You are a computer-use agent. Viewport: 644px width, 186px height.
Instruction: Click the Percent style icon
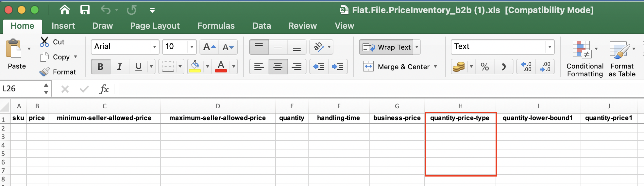pyautogui.click(x=484, y=67)
